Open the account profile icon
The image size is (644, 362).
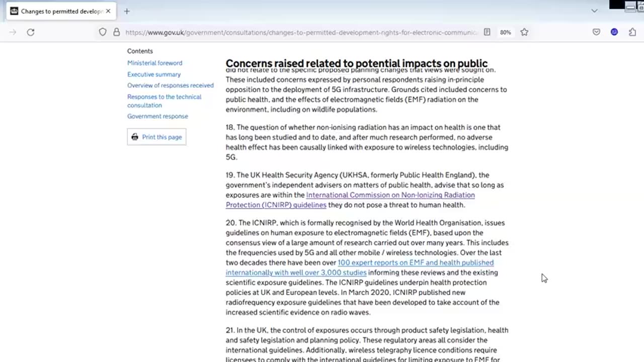point(614,32)
